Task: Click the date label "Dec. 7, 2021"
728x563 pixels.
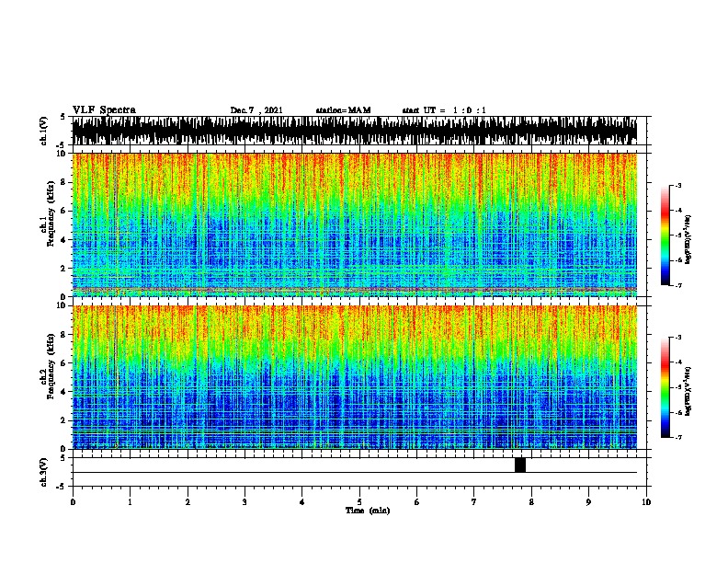Action: point(256,110)
